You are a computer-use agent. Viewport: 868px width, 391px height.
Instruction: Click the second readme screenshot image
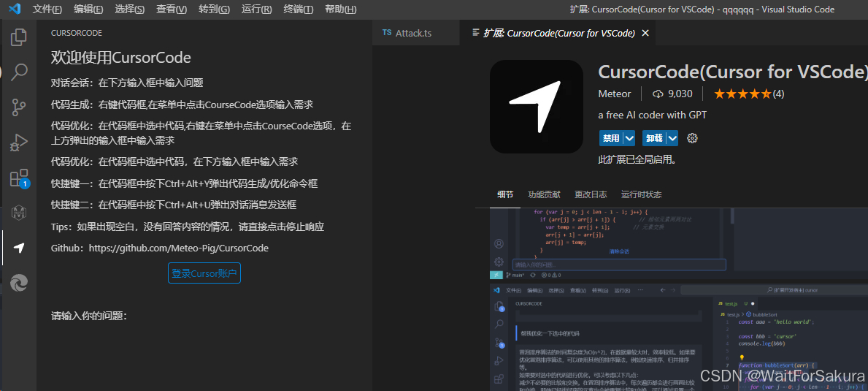pyautogui.click(x=679, y=338)
